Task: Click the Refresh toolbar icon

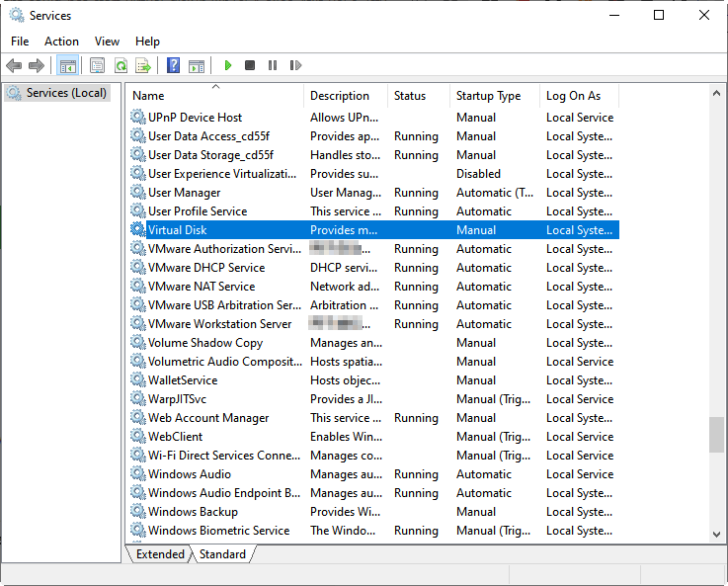Action: (x=121, y=66)
